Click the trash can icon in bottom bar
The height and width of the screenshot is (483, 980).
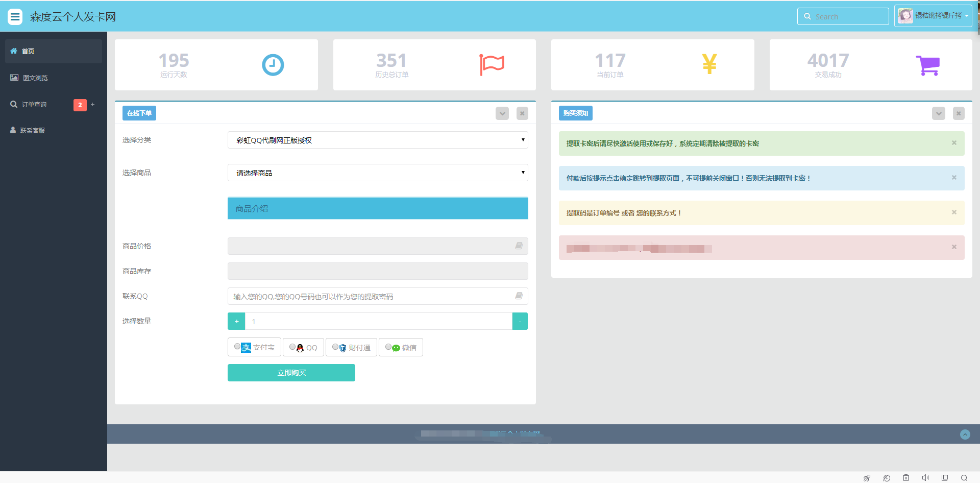(x=906, y=478)
